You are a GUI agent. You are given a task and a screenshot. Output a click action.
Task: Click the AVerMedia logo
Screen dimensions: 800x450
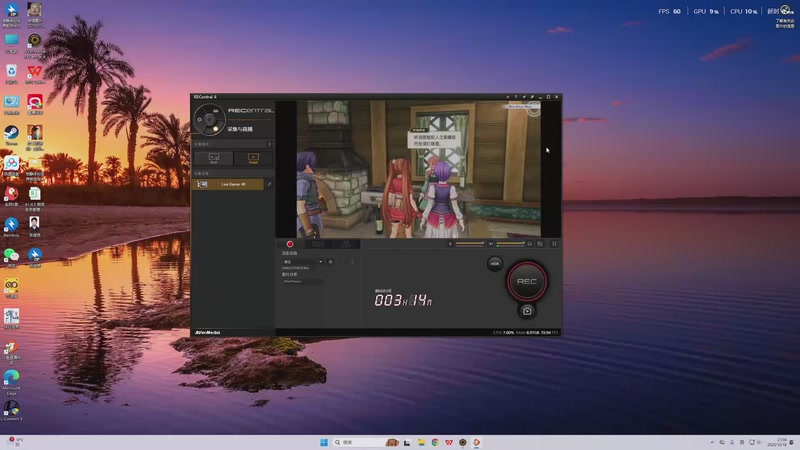(207, 333)
